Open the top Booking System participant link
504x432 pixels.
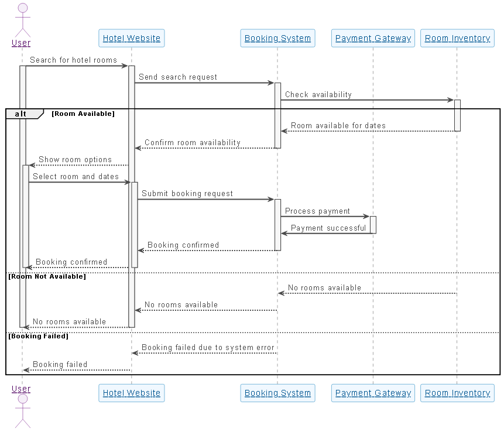[x=277, y=39]
